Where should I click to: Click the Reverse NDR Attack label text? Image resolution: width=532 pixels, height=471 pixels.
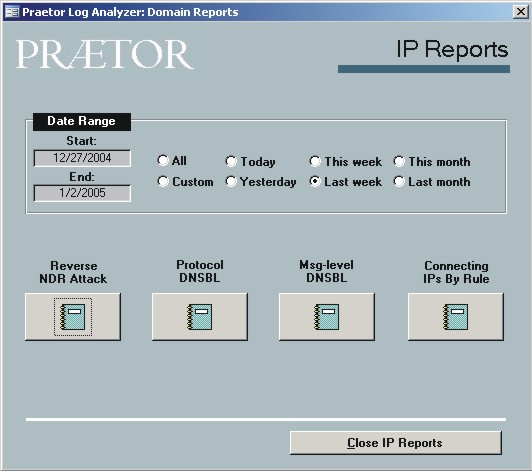coord(73,272)
